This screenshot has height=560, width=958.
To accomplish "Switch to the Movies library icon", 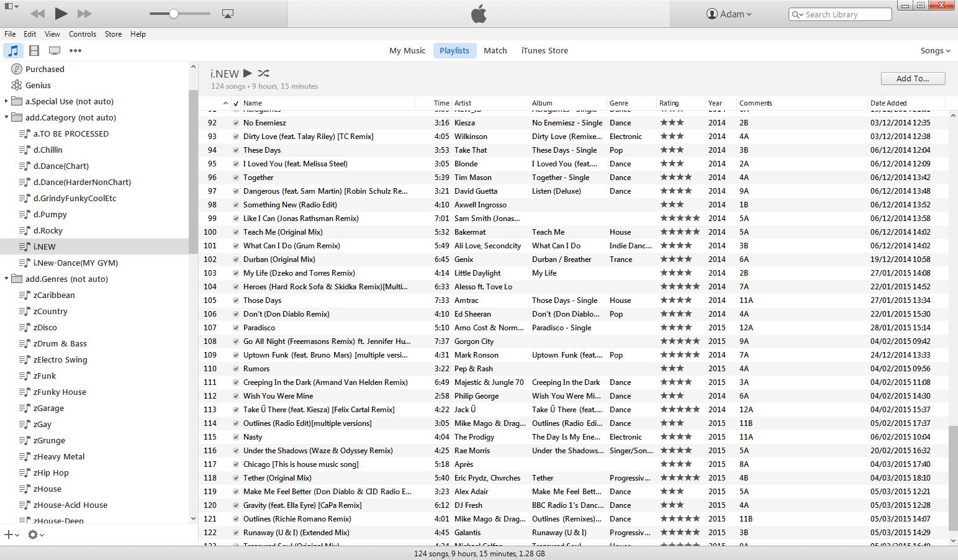I will pyautogui.click(x=34, y=50).
